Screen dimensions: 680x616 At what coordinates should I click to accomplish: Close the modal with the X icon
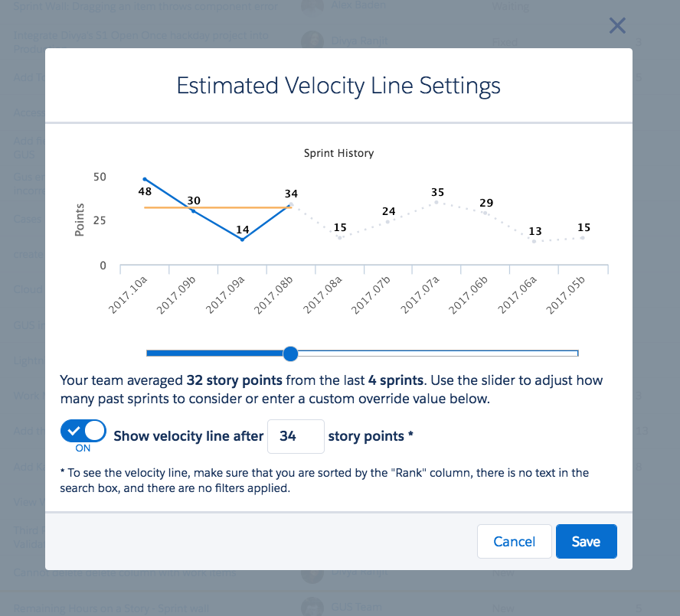point(617,25)
